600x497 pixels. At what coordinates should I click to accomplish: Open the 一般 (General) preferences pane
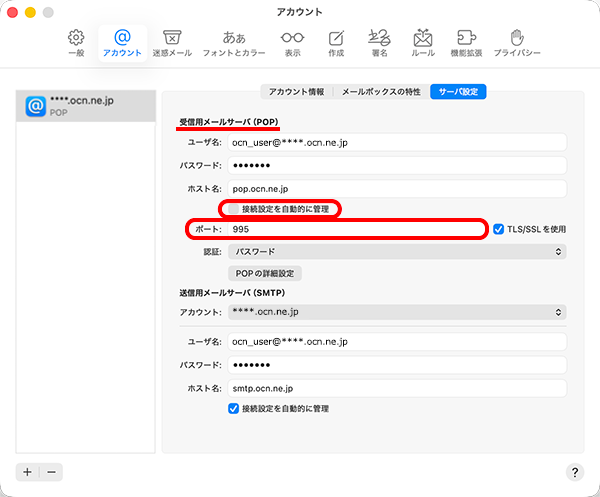(x=76, y=42)
